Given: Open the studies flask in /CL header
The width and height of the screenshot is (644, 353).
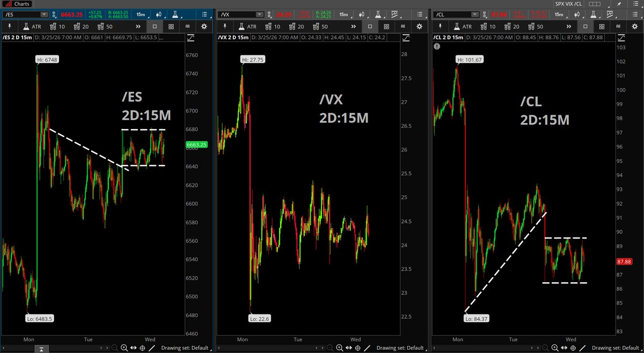Looking at the screenshot, I should (x=593, y=14).
